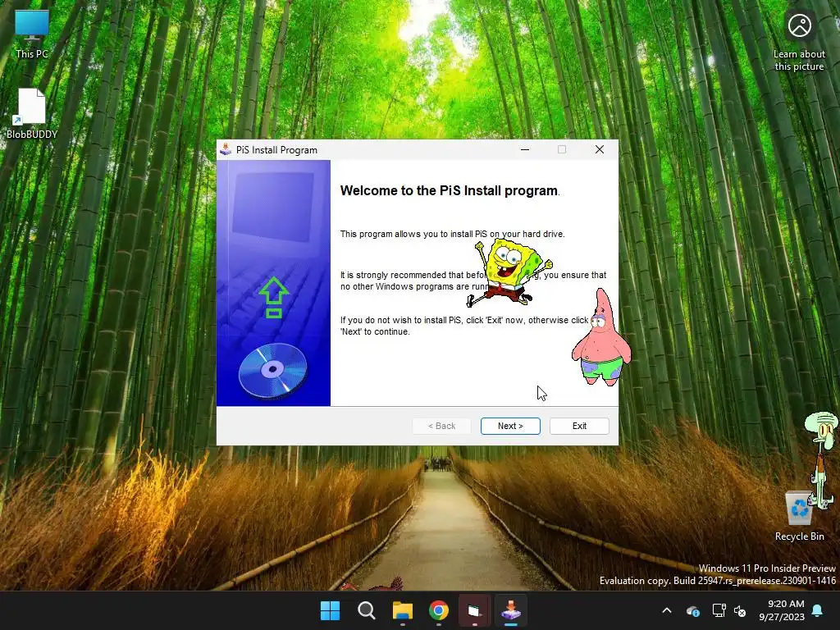The width and height of the screenshot is (840, 630).
Task: Select the Recycle Bin desktop icon
Action: pos(799,516)
